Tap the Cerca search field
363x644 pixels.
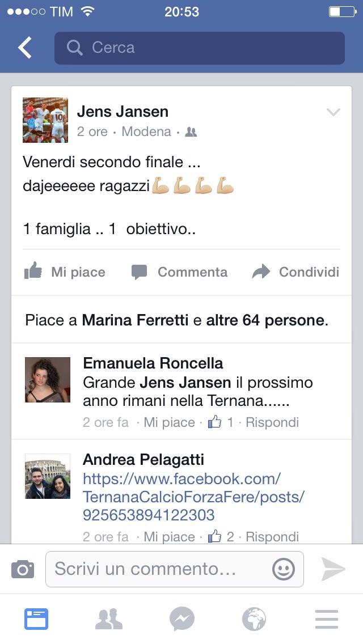coord(200,48)
